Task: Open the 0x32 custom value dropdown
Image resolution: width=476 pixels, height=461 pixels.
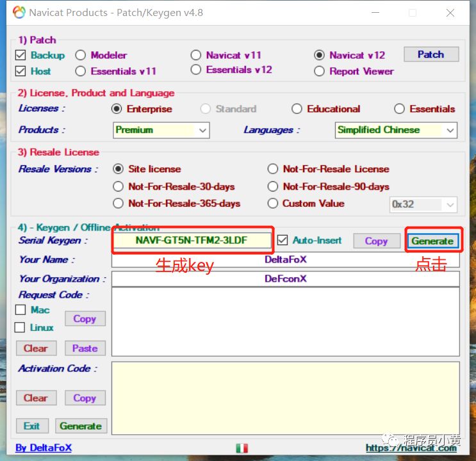Action: point(423,204)
